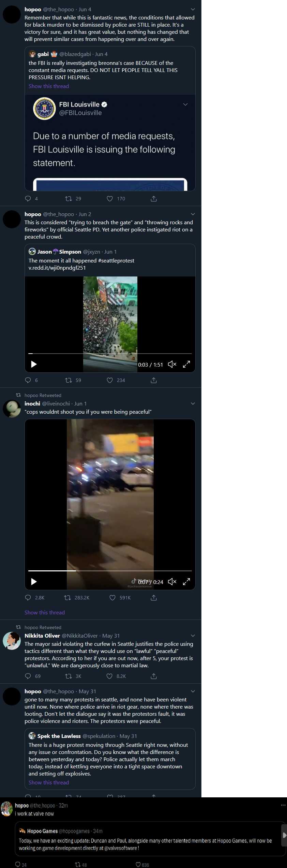Open the chevron menu on hopoo's Jun 4 tweet
Viewport: 287px width, 868px height.
tap(193, 9)
